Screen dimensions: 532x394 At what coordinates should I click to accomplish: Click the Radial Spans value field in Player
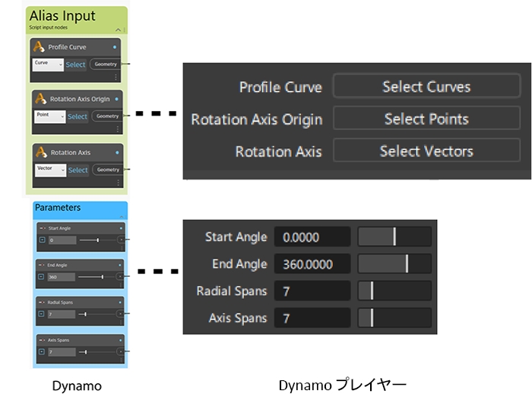tap(312, 291)
